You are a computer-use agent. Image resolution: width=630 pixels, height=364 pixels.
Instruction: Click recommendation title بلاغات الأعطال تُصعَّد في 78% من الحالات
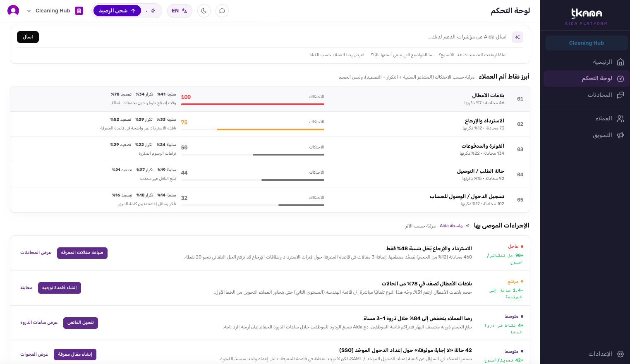tap(426, 284)
